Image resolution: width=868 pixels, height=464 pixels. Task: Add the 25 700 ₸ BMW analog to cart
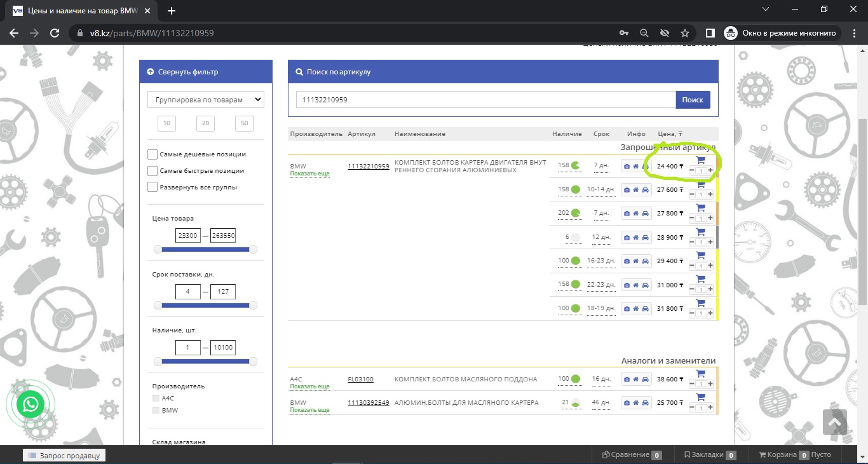coord(700,397)
